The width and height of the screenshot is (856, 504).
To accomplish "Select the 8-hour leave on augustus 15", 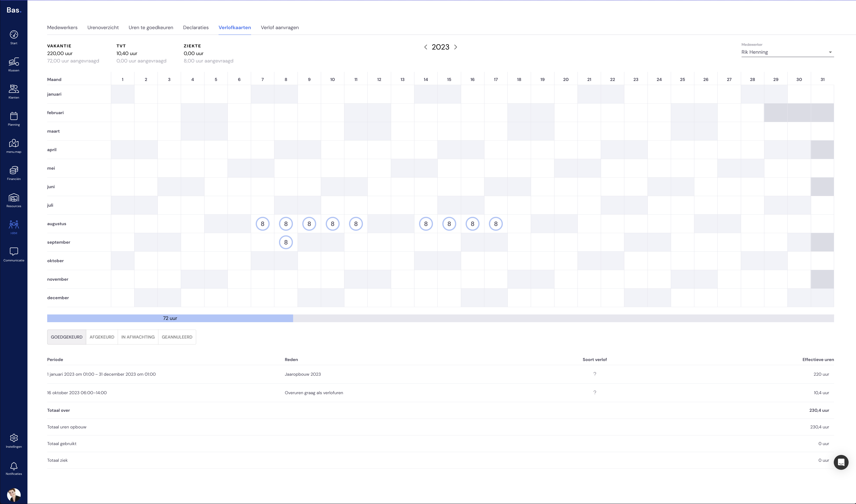I will pyautogui.click(x=449, y=224).
